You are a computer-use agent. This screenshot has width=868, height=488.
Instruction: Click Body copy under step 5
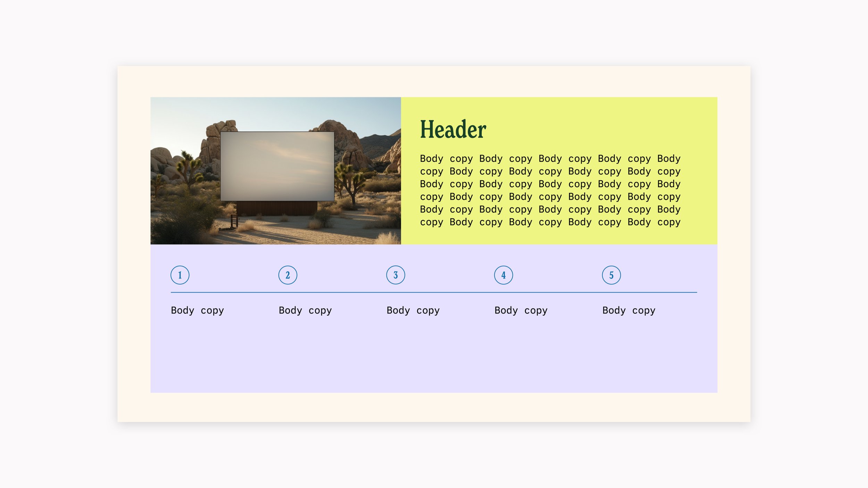(629, 311)
